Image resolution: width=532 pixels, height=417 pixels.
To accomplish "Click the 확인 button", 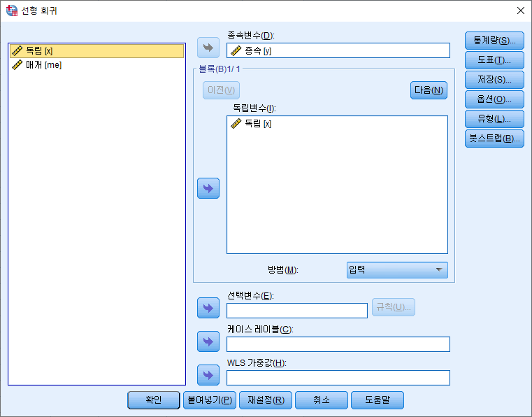I will click(x=154, y=400).
